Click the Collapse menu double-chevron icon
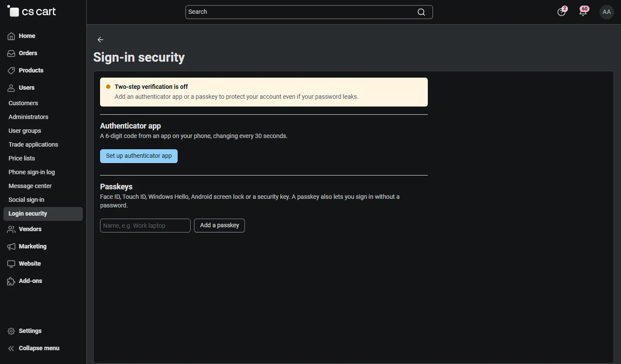This screenshot has height=364, width=621. 11,348
